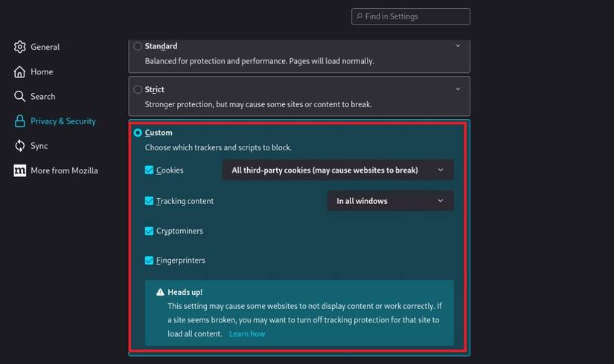
Task: Expand the Standard section chevron
Action: [x=458, y=46]
